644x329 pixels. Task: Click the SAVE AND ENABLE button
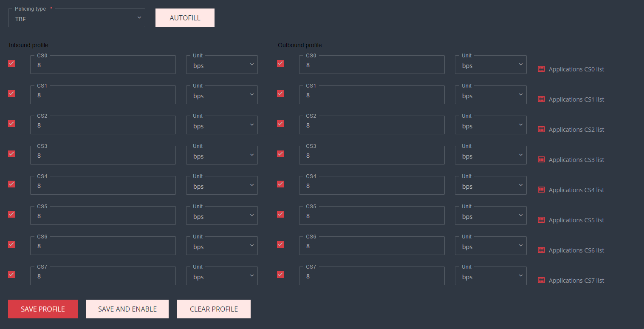(x=127, y=309)
